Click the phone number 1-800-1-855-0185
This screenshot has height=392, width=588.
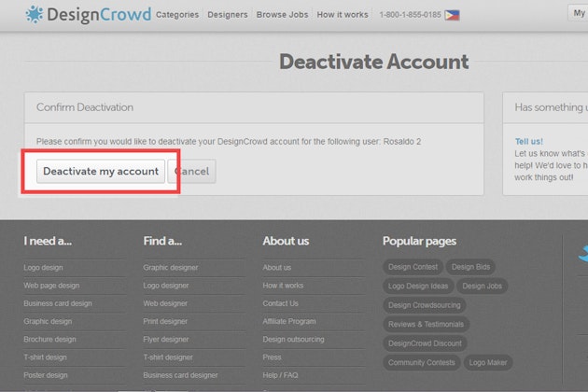pos(410,15)
